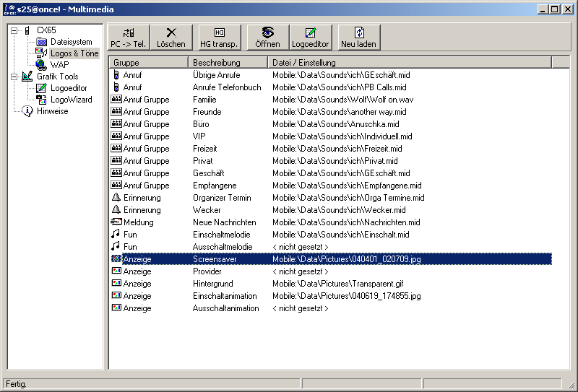Select the Empfangene call group row
Screen dimensions: 578x392
tap(330, 186)
